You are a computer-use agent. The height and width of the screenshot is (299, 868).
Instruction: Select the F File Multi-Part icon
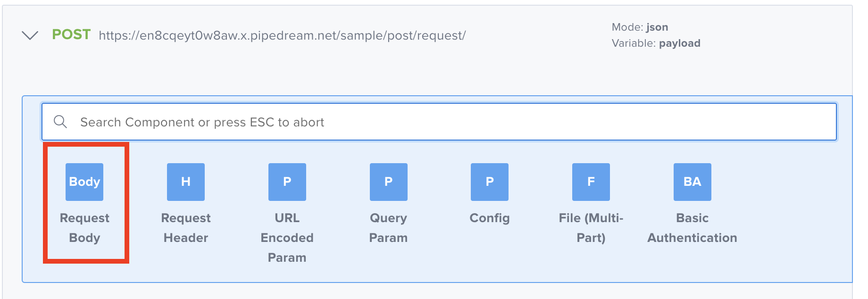pyautogui.click(x=591, y=182)
